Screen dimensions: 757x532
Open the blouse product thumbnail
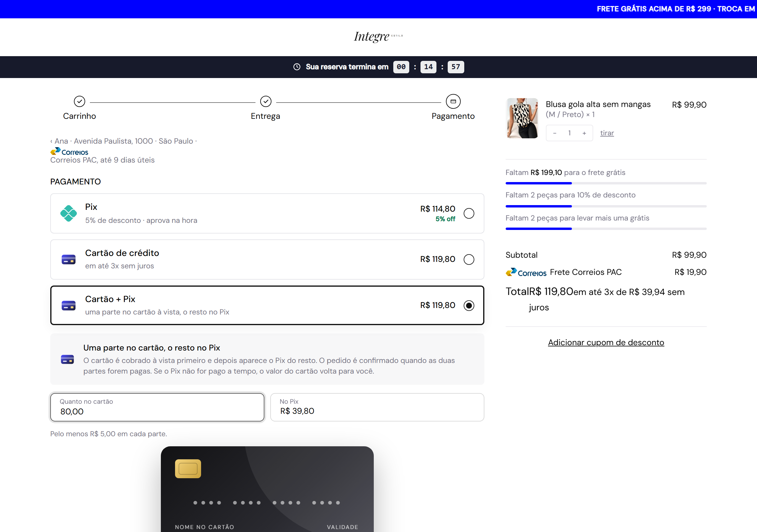tap(522, 118)
